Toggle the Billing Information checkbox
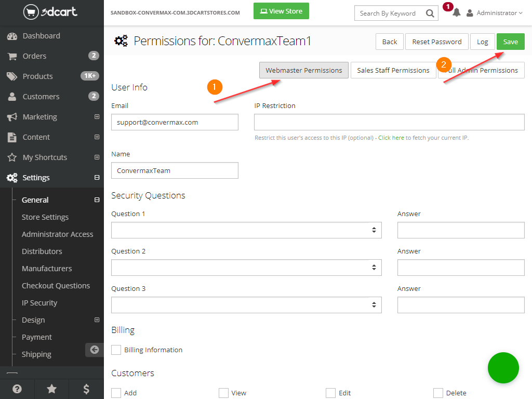This screenshot has width=532, height=399. coord(116,350)
